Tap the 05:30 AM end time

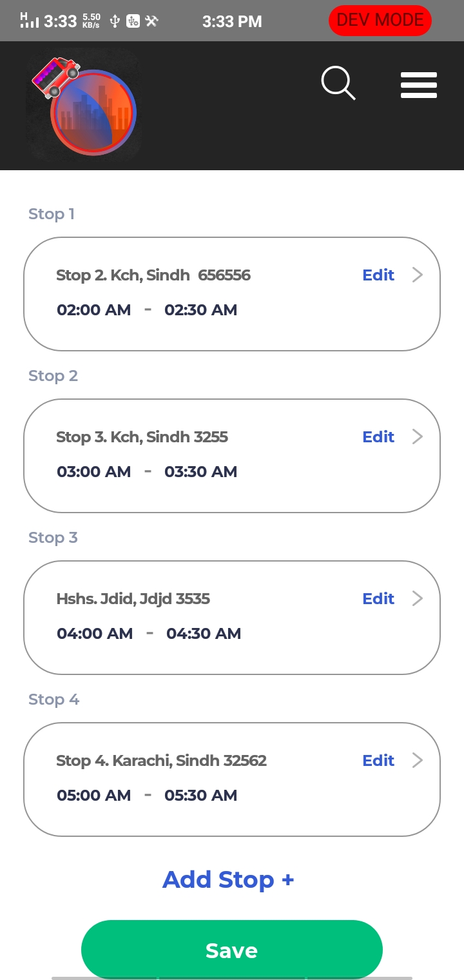[x=201, y=796]
